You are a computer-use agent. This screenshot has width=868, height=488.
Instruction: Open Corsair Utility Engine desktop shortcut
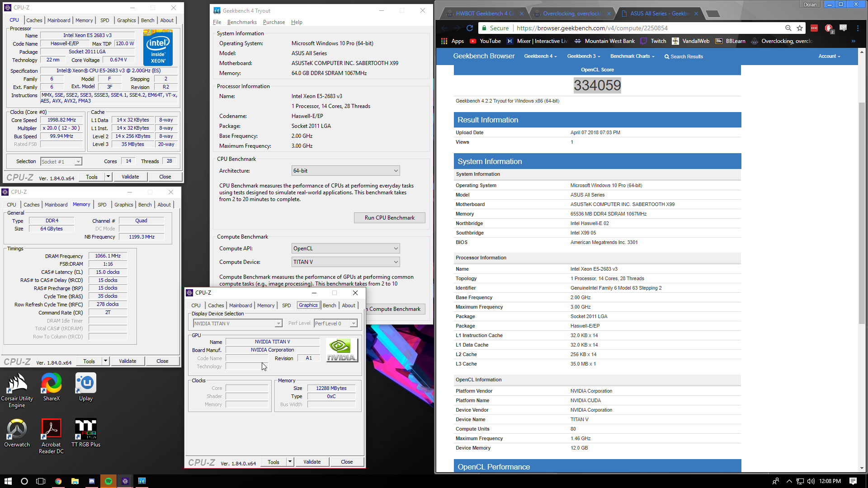click(x=17, y=390)
